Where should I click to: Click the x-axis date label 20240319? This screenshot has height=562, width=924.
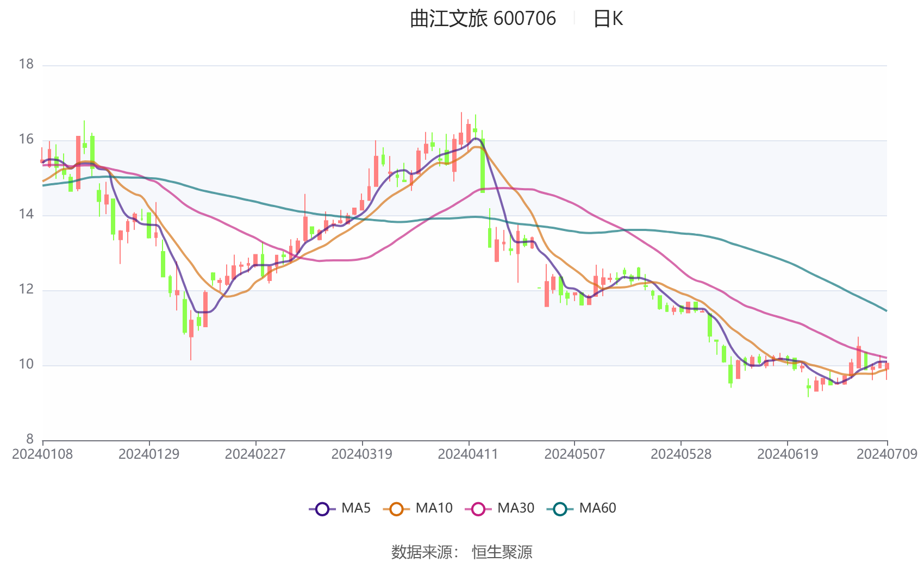coord(362,454)
